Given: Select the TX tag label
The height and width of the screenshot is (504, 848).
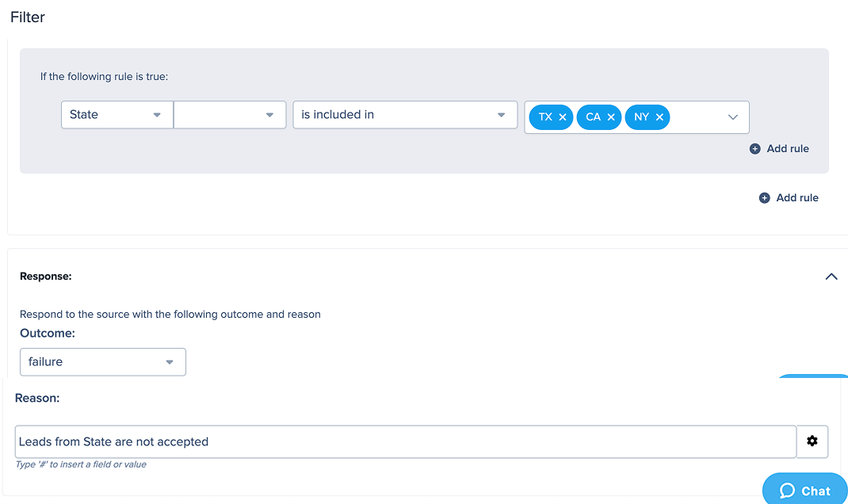Looking at the screenshot, I should 545,117.
